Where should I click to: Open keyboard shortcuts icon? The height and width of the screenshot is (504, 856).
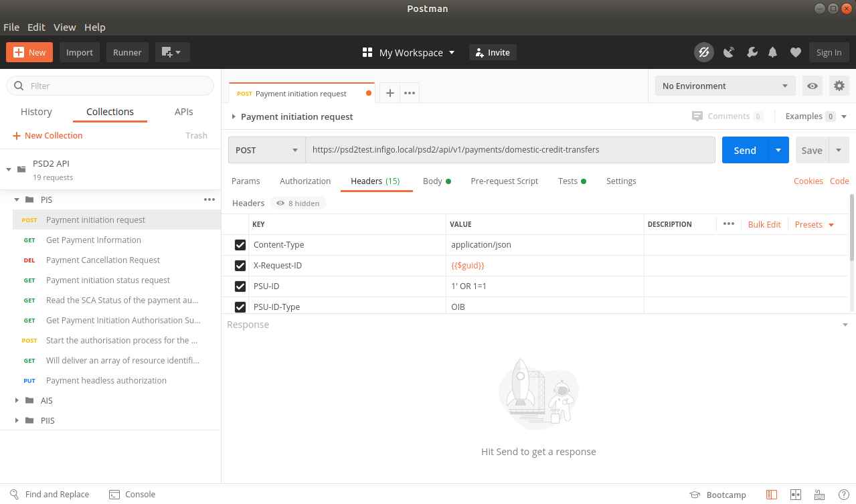(819, 495)
